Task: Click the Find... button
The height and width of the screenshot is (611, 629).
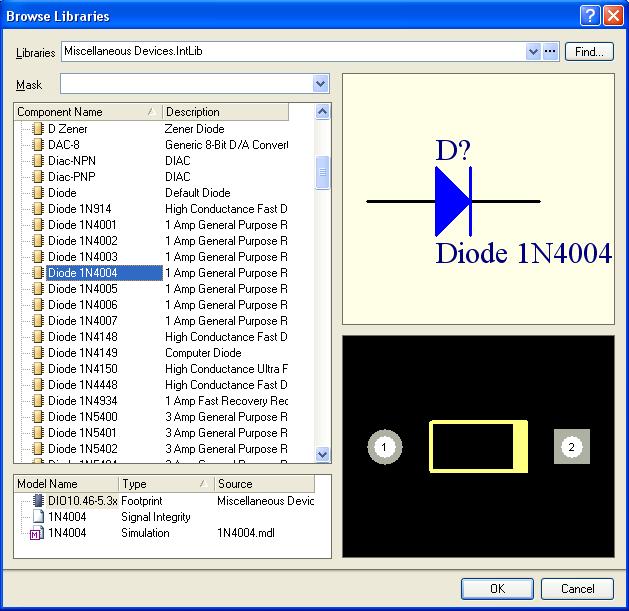Action: (589, 52)
